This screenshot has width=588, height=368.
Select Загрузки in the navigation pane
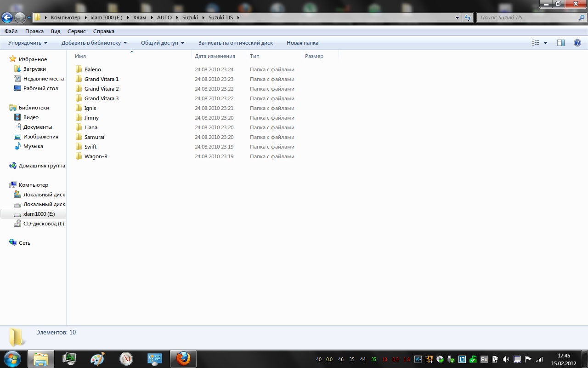point(34,69)
